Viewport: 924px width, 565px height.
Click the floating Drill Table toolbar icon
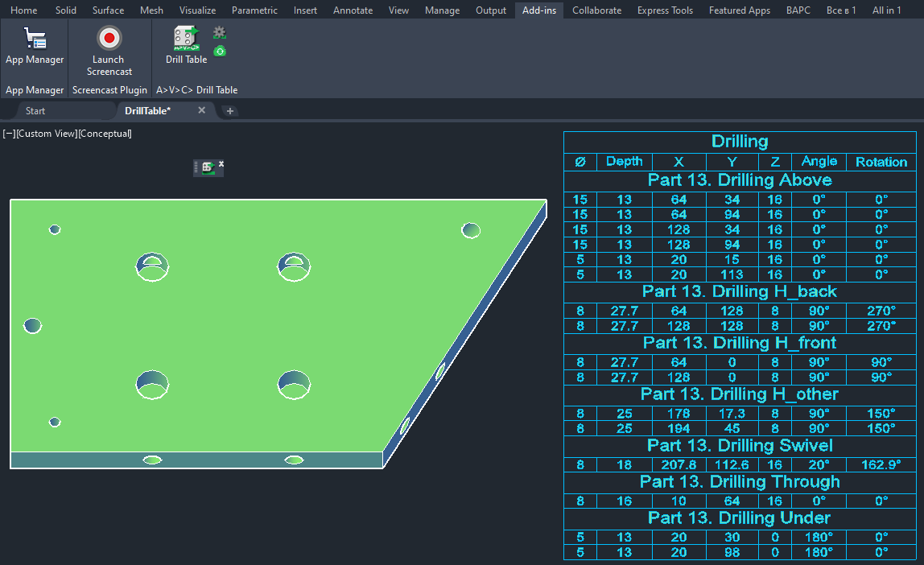click(208, 167)
